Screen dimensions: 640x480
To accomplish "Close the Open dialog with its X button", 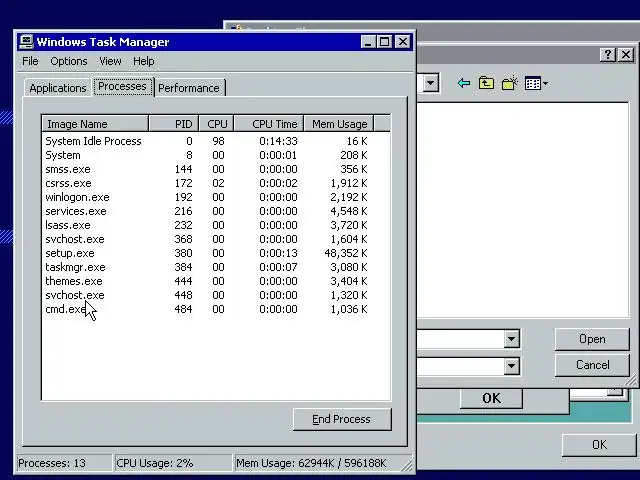I will point(626,55).
